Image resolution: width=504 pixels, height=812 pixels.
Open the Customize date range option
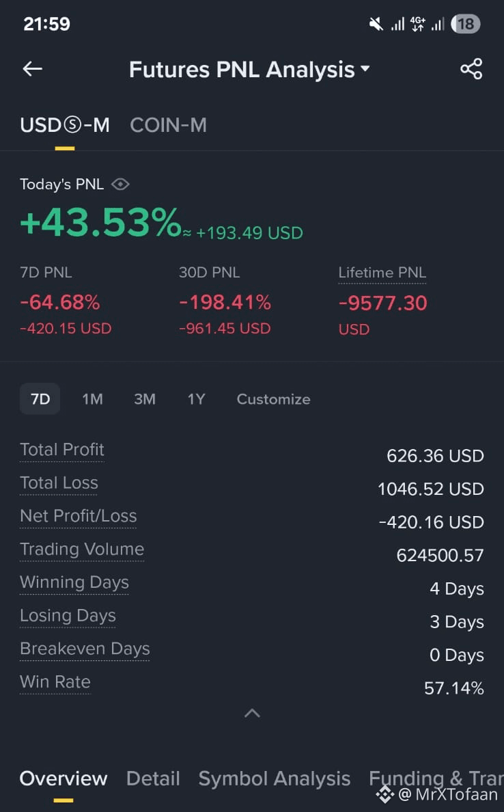274,398
